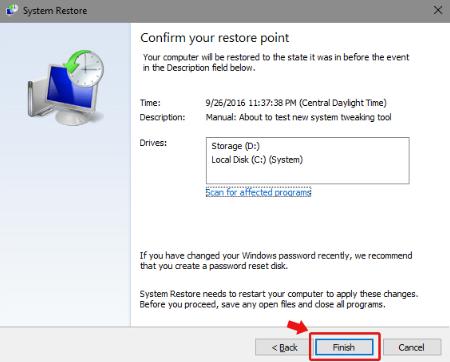Click the System Restore title bar icon
Viewport: 450px width, 362px height.
[x=12, y=10]
